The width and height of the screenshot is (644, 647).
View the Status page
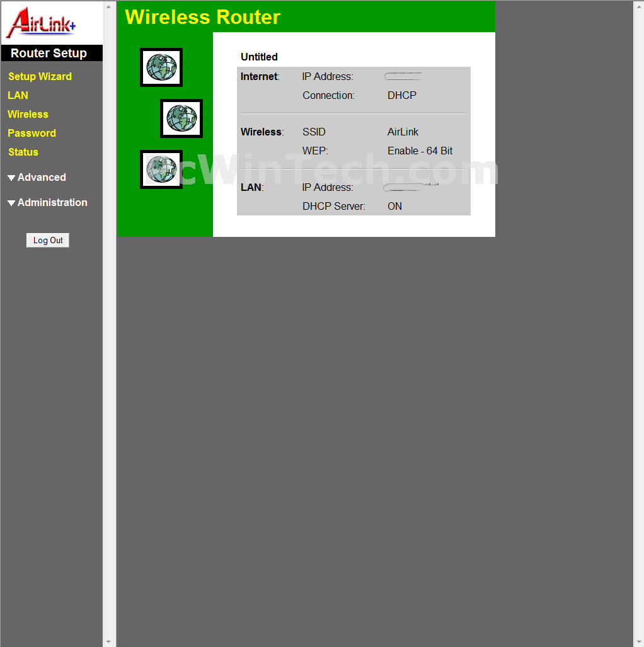click(x=23, y=152)
